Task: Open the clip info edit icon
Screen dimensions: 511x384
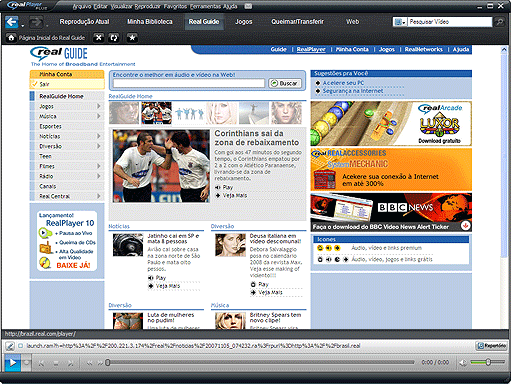Action: (9, 346)
